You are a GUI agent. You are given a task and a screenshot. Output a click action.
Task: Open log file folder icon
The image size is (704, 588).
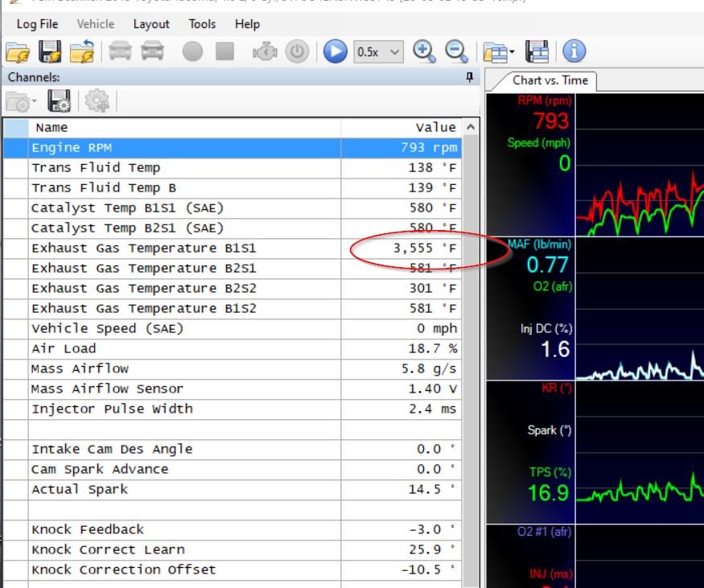18,51
